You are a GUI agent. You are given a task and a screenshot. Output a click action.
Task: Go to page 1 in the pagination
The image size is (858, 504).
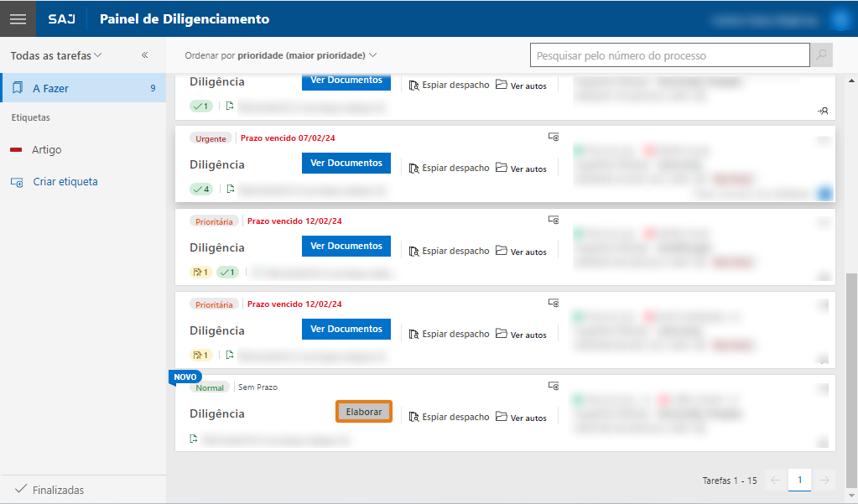(x=799, y=480)
